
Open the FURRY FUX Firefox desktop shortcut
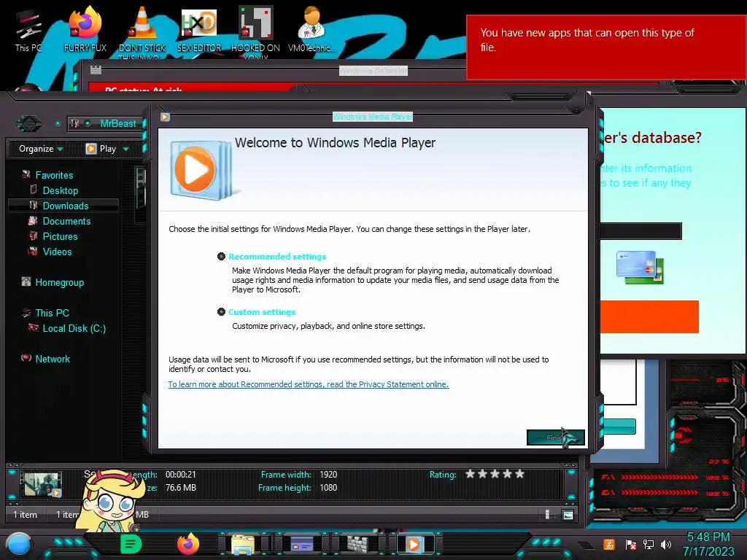[x=85, y=29]
